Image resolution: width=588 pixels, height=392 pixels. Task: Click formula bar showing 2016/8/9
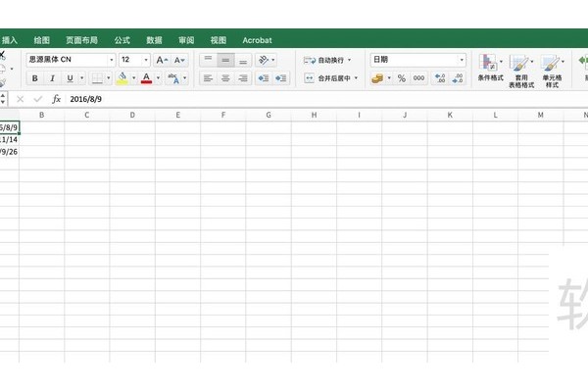click(x=326, y=99)
